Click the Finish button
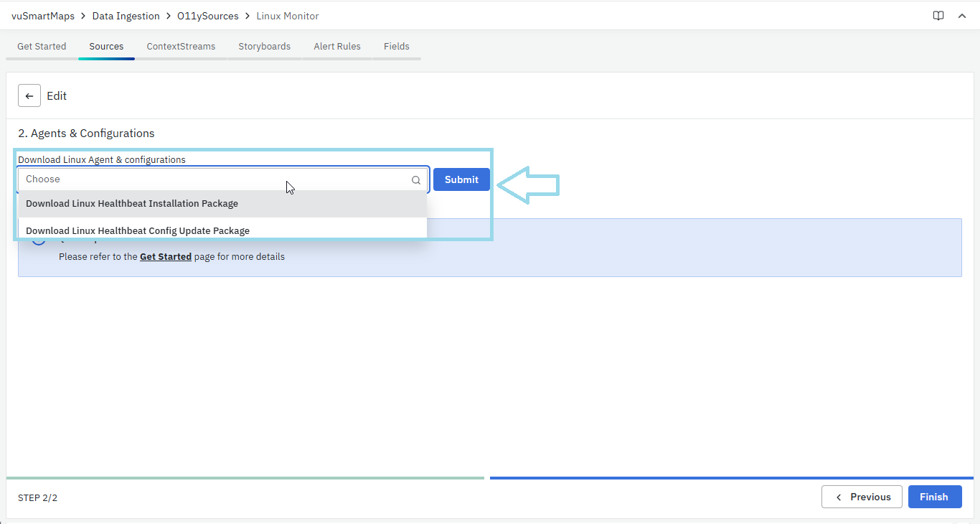 [x=935, y=496]
